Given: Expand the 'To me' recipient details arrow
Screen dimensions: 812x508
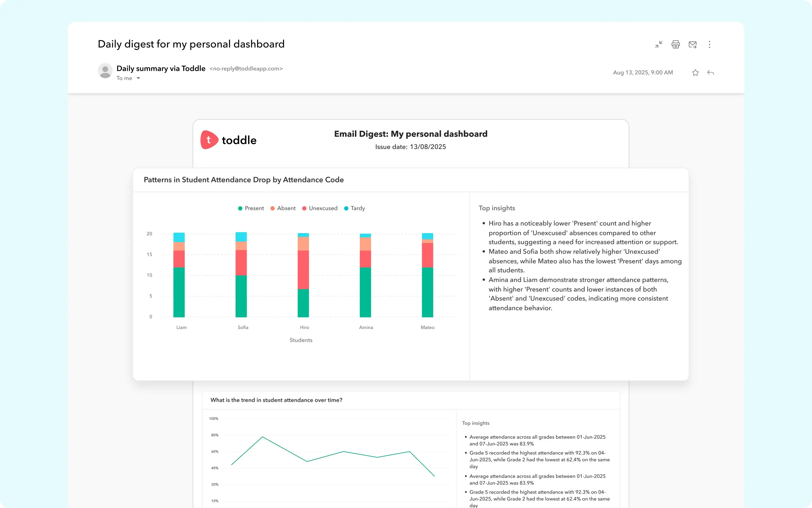Looking at the screenshot, I should click(x=138, y=78).
